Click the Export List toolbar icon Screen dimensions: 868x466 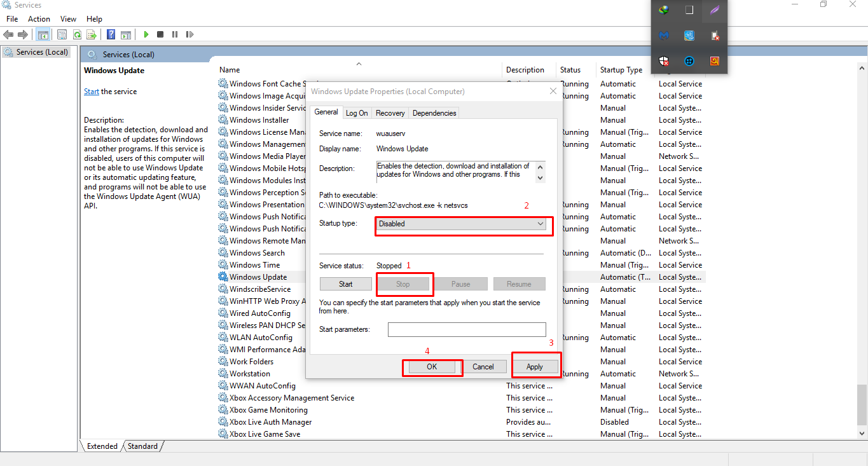click(92, 34)
